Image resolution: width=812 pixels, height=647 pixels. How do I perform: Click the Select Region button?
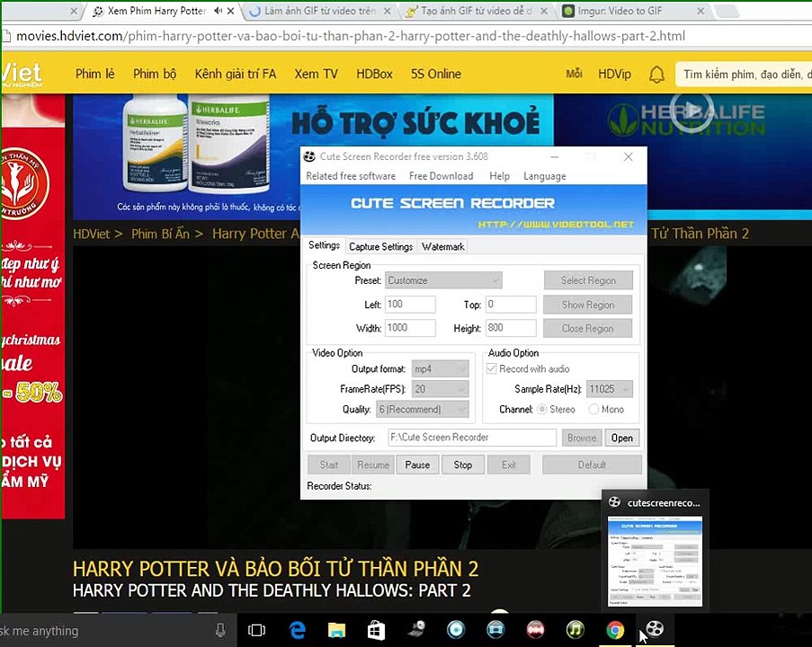(x=588, y=280)
